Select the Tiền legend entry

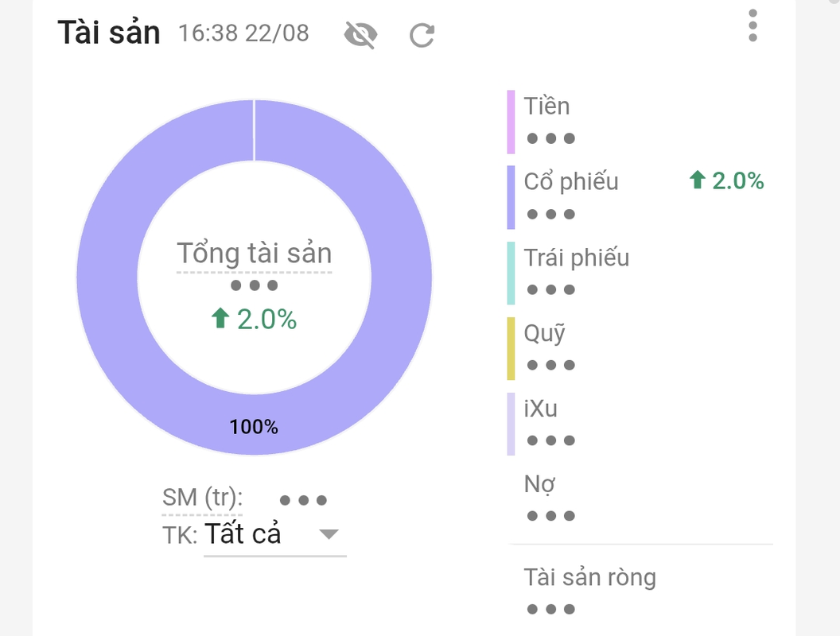[x=546, y=107]
